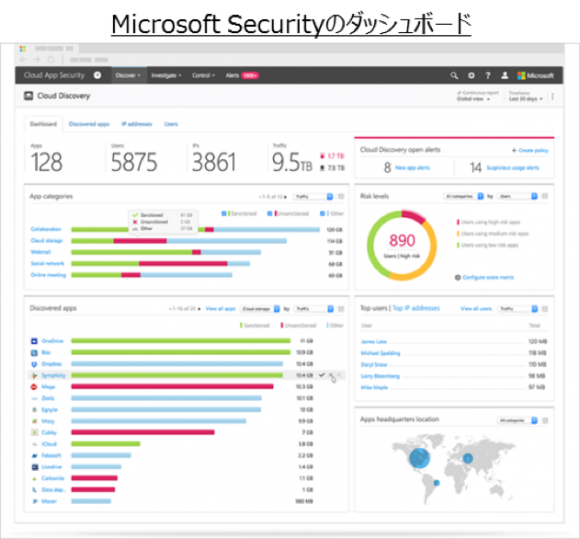Click the Cubby app icon
The height and width of the screenshot is (539, 580).
pyautogui.click(x=34, y=432)
